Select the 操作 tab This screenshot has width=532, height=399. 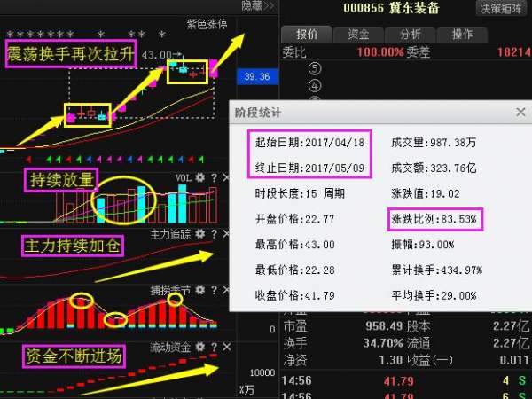coord(462,34)
